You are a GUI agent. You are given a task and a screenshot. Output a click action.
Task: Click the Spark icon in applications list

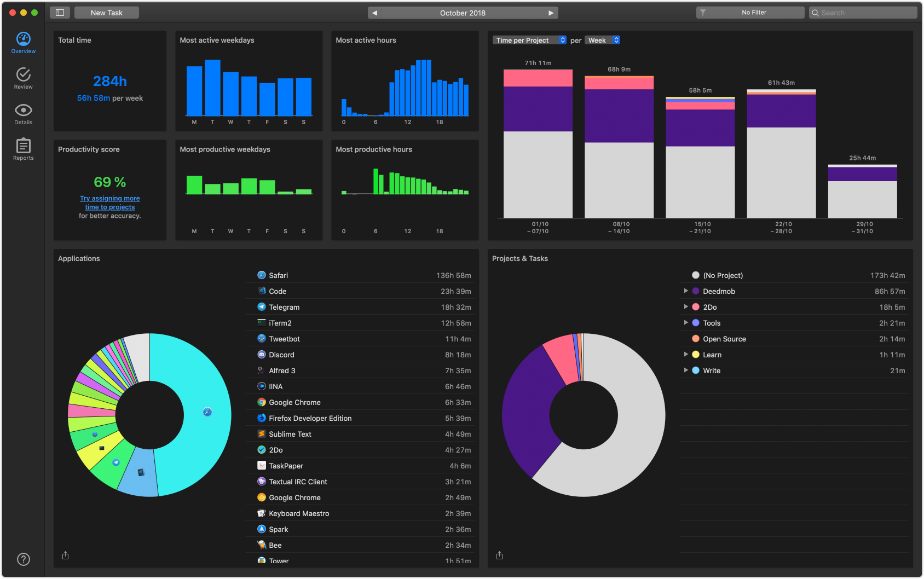pyautogui.click(x=262, y=529)
